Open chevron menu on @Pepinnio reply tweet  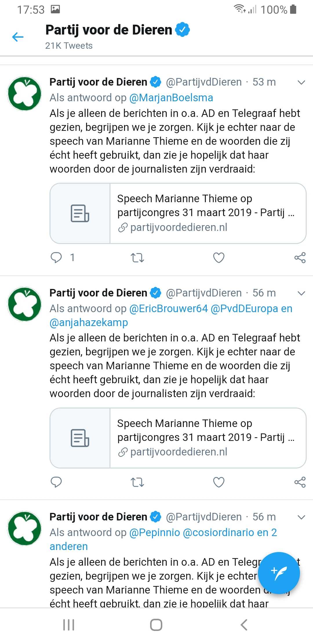[301, 517]
